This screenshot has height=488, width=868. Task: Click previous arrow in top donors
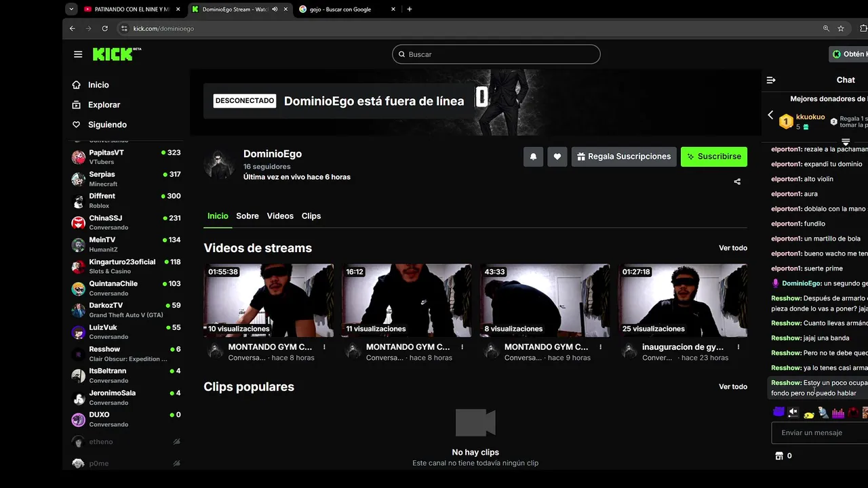tap(770, 115)
